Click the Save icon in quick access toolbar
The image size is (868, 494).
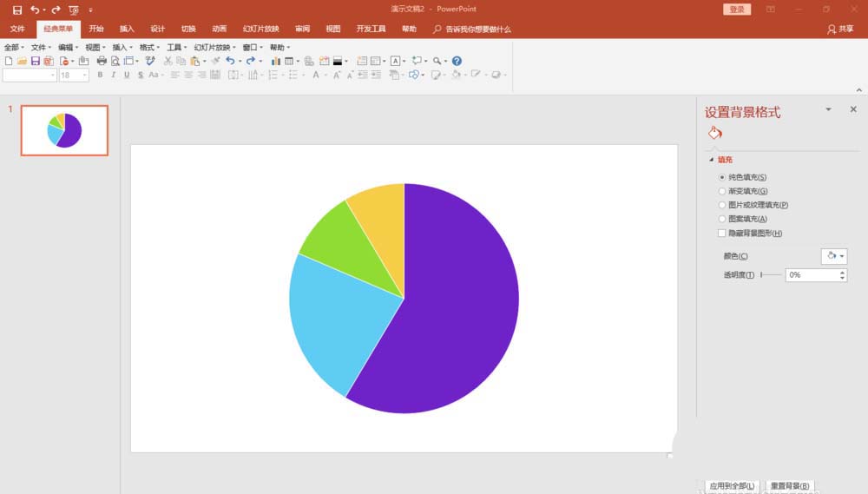(x=16, y=10)
